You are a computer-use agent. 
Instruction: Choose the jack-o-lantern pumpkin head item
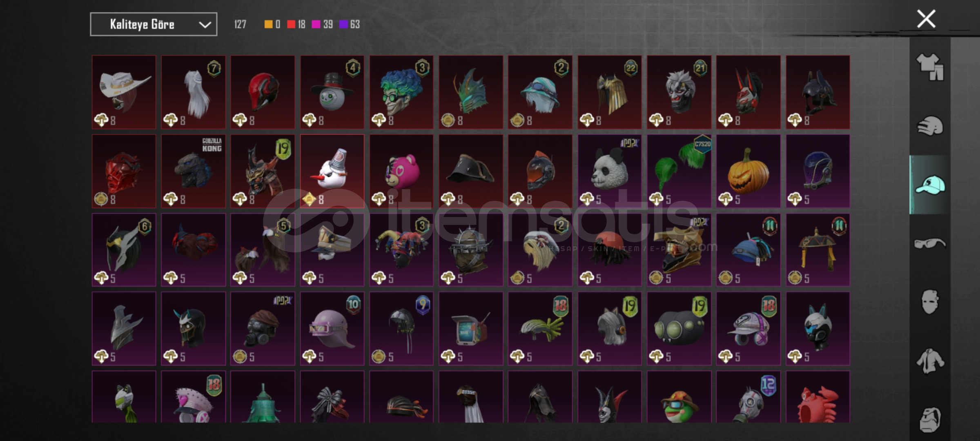(x=748, y=171)
